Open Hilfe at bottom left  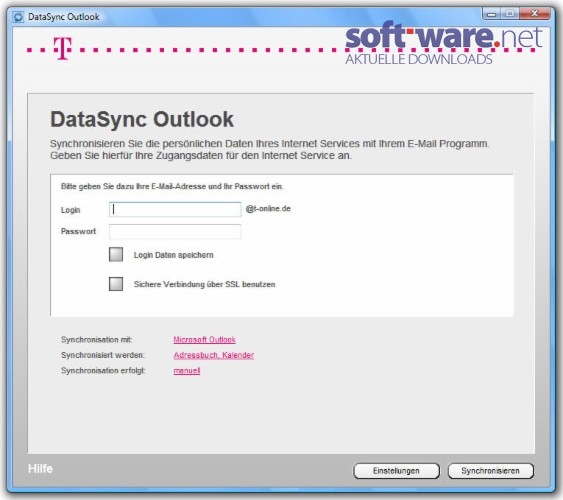coord(40,468)
